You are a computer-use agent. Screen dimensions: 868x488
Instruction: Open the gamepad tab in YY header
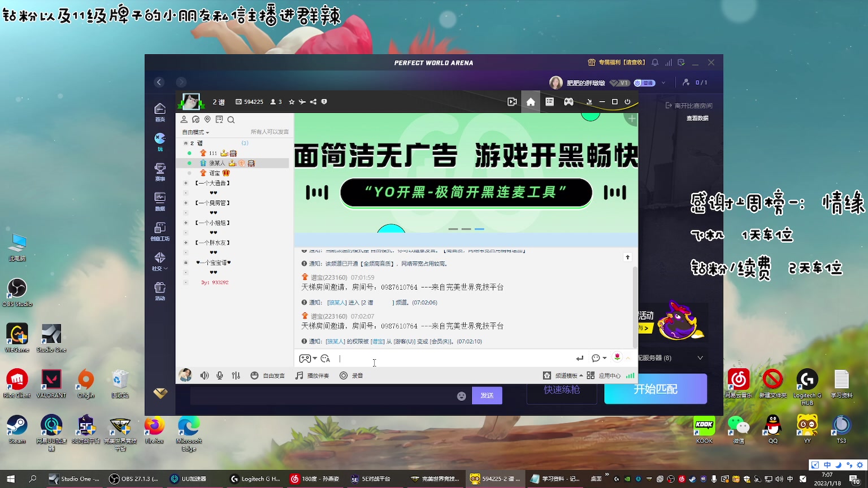(x=568, y=102)
